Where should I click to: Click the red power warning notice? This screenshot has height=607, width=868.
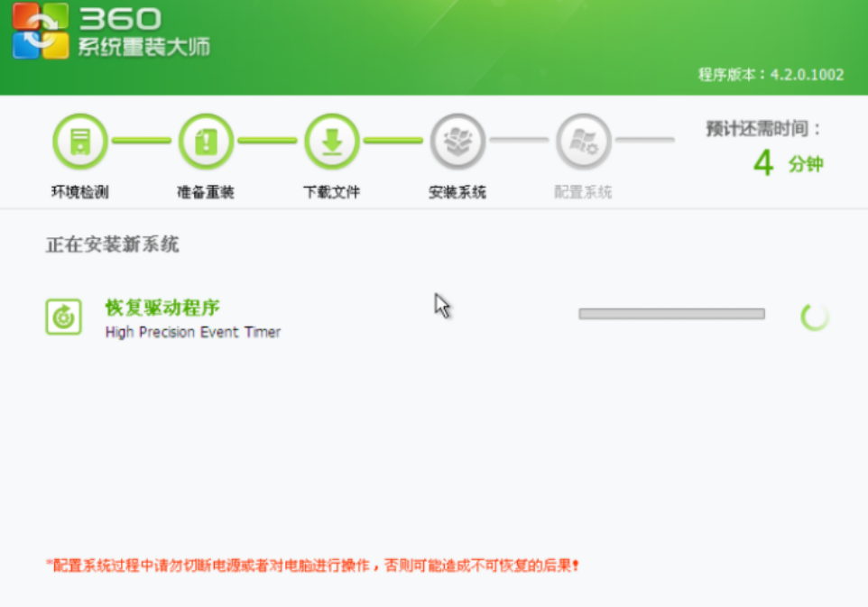(x=313, y=566)
